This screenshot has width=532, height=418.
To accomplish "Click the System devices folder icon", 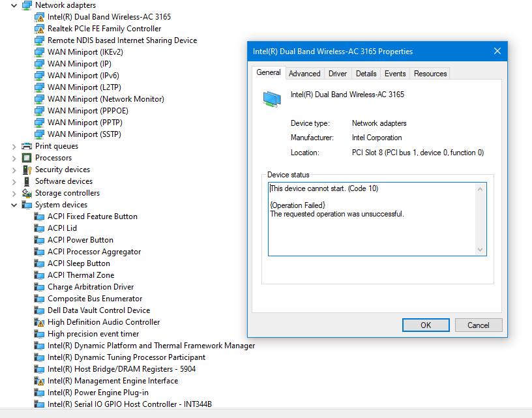I will (x=27, y=205).
